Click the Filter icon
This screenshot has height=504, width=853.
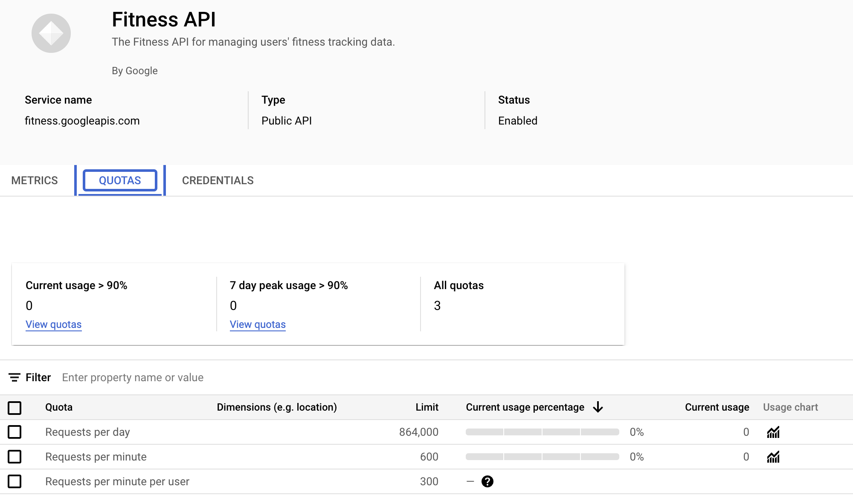click(x=15, y=377)
